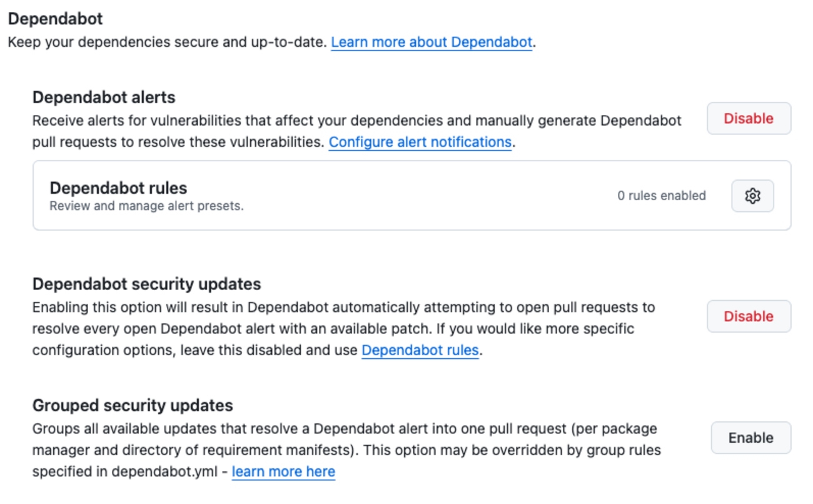Click the Receive alerts for vulnerabilities description

(x=356, y=121)
